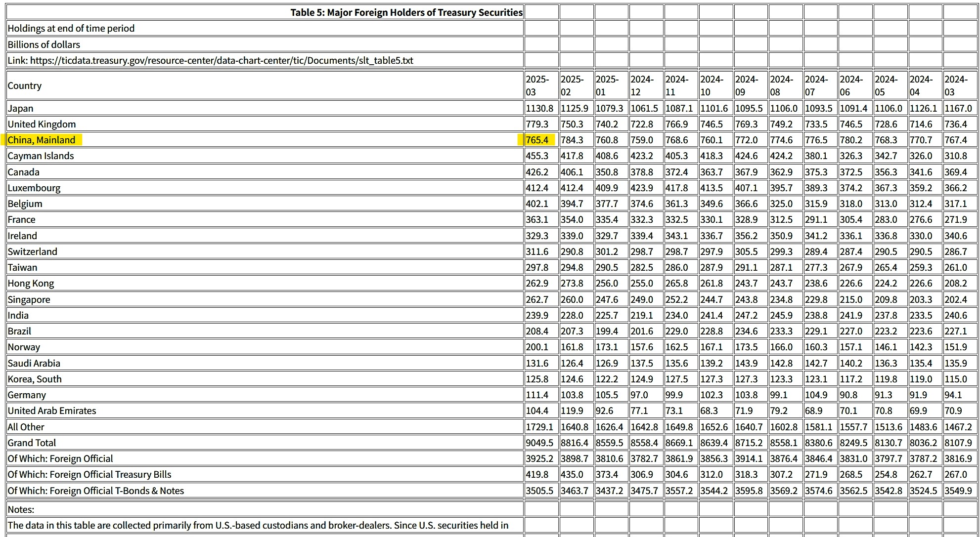Click the 2024-12 column header
Viewport: 980px width, 537px height.
tap(642, 85)
